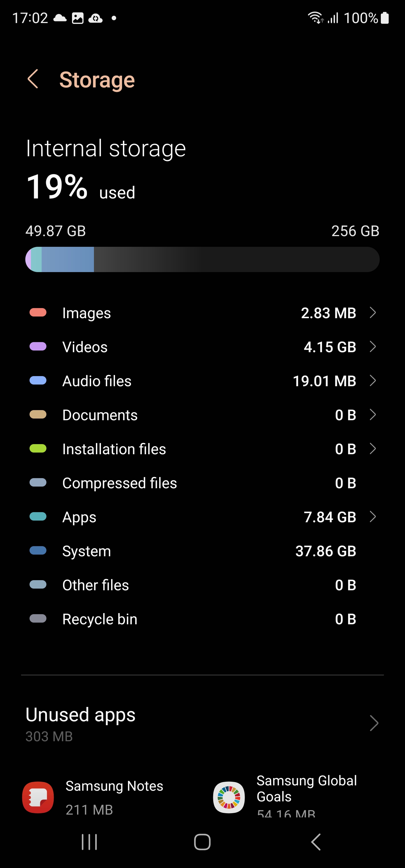405x868 pixels.
Task: Open the Apps storage category
Action: point(202,517)
